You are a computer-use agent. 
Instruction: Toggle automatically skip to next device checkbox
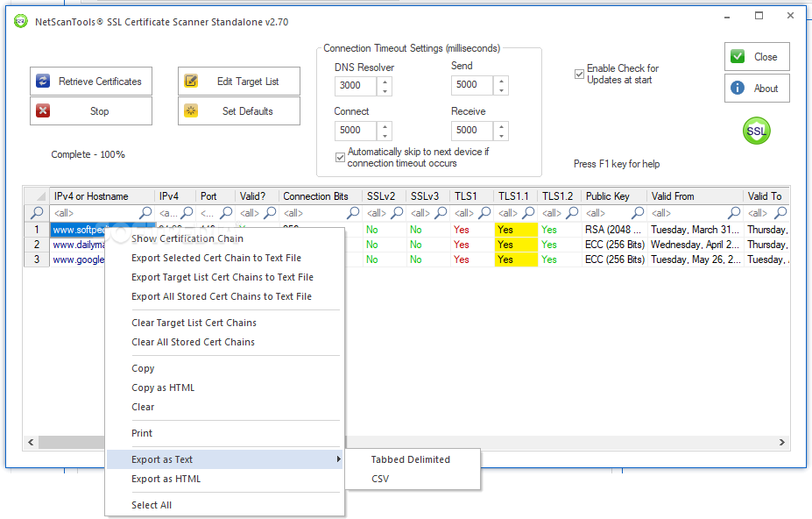coord(340,157)
